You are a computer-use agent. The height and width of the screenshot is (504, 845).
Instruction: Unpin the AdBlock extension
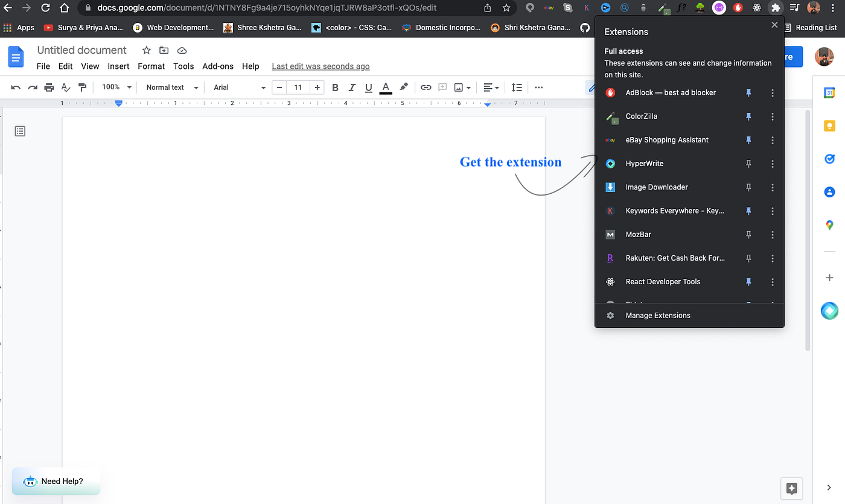(x=748, y=92)
